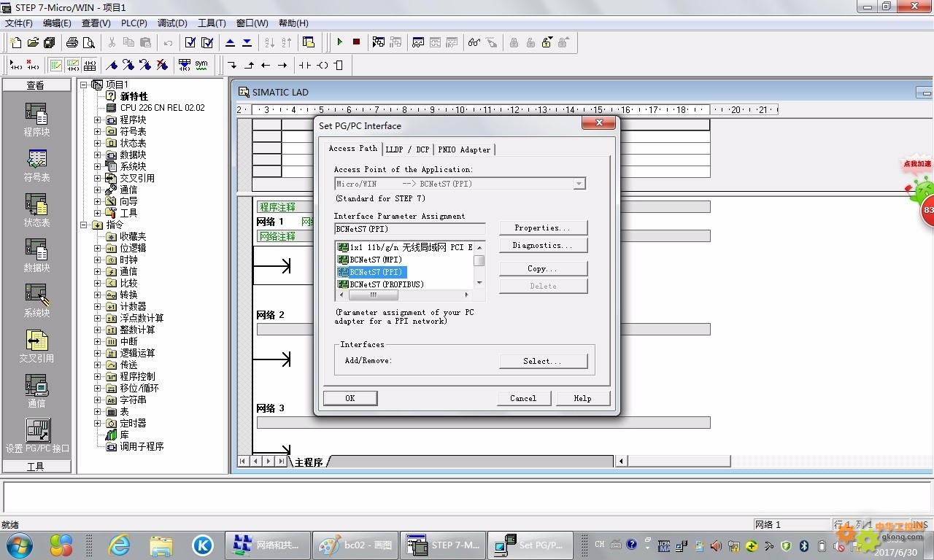This screenshot has width=934, height=560.
Task: Expand the 程序块 tree node
Action: [x=98, y=120]
